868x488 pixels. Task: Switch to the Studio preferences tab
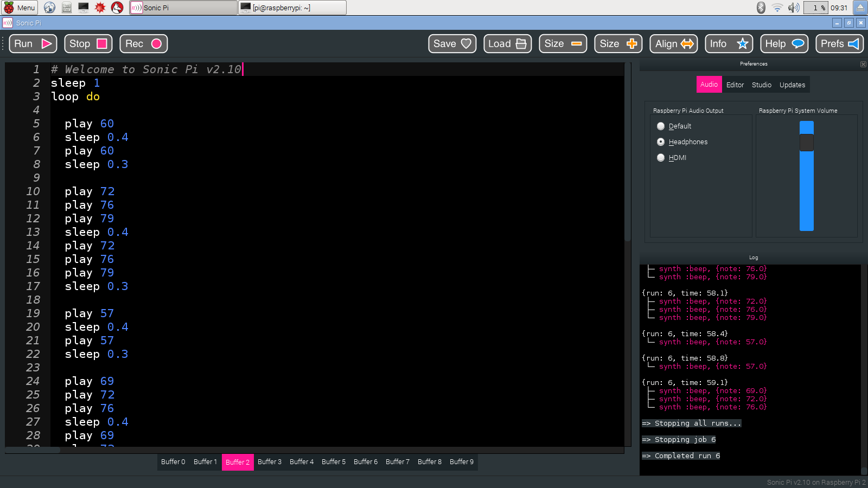[x=762, y=85]
